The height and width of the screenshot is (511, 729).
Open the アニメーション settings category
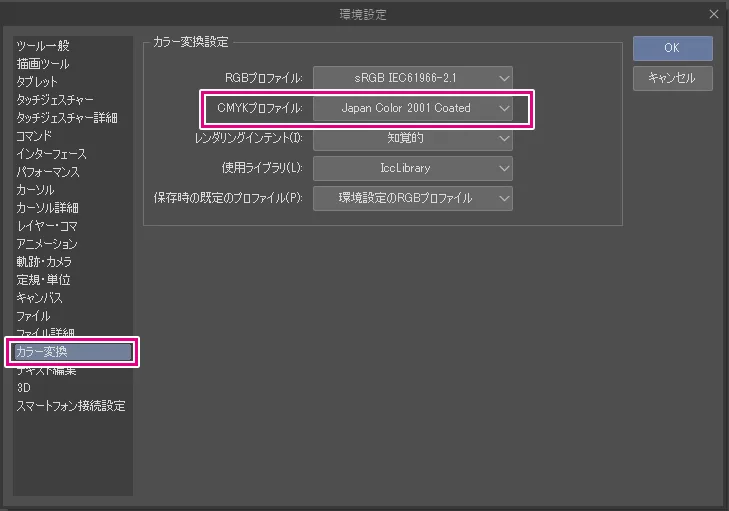coord(47,244)
